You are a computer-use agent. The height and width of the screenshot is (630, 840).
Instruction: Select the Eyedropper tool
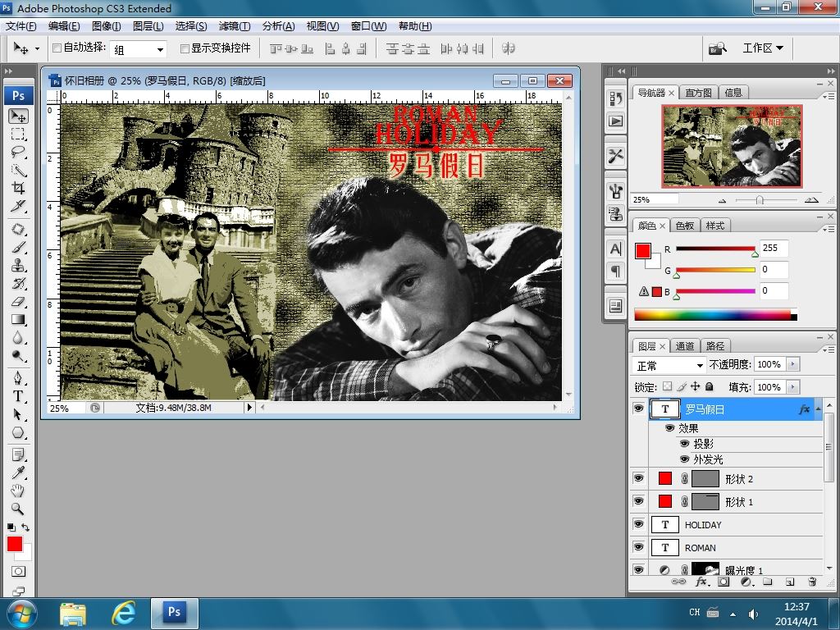click(18, 472)
